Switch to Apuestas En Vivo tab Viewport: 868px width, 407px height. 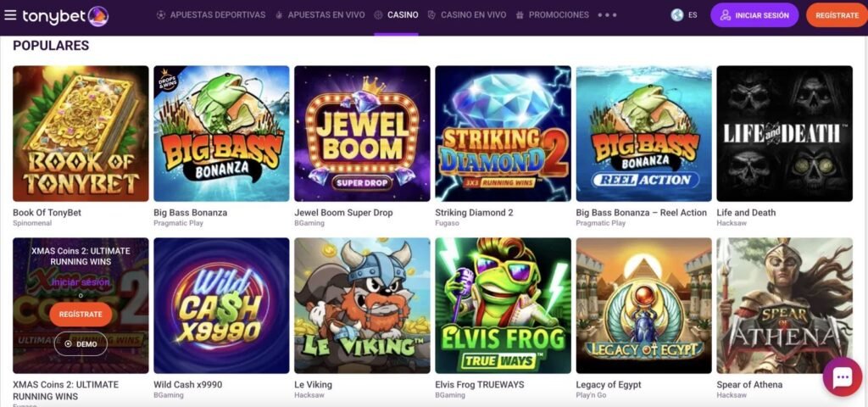pyautogui.click(x=320, y=15)
